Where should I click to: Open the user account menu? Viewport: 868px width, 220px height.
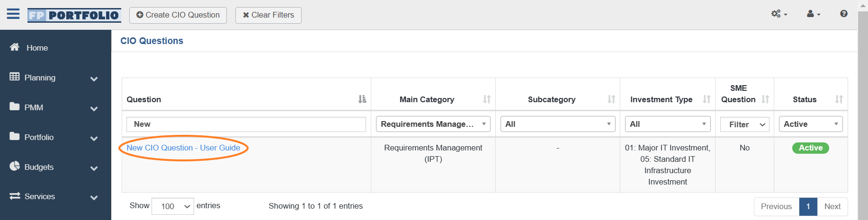pos(814,14)
